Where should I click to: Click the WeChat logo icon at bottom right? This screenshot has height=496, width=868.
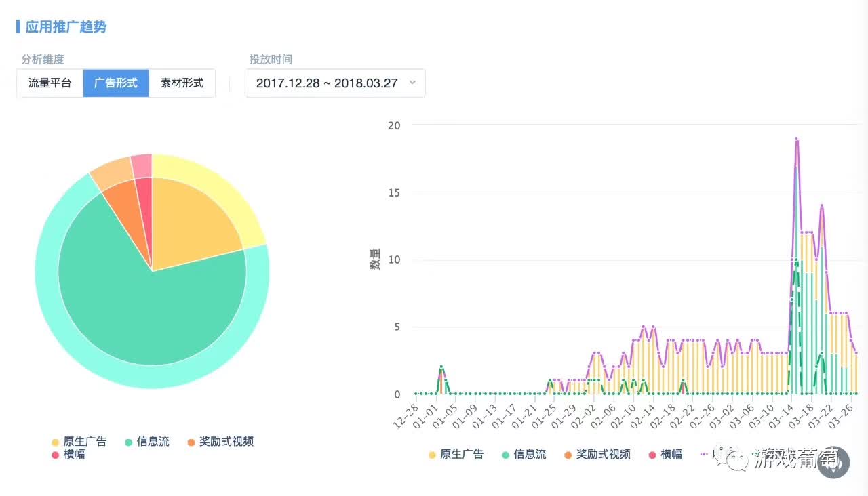tap(736, 461)
